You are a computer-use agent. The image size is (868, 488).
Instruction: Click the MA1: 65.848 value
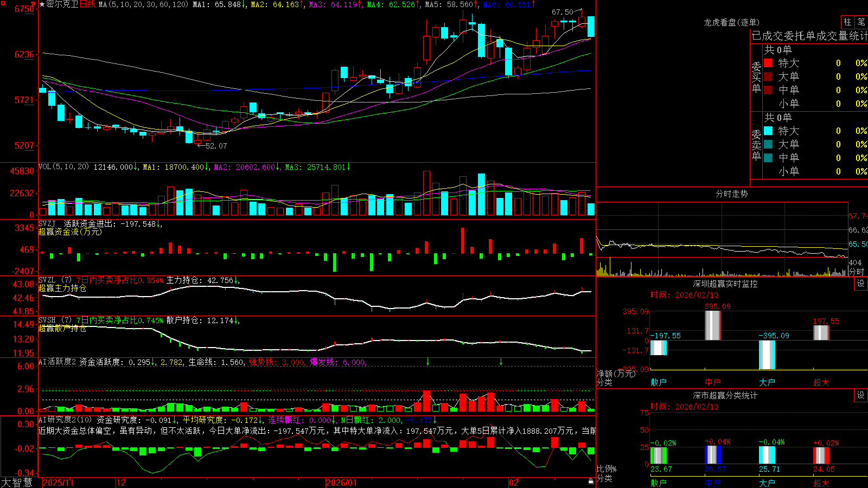click(x=219, y=4)
